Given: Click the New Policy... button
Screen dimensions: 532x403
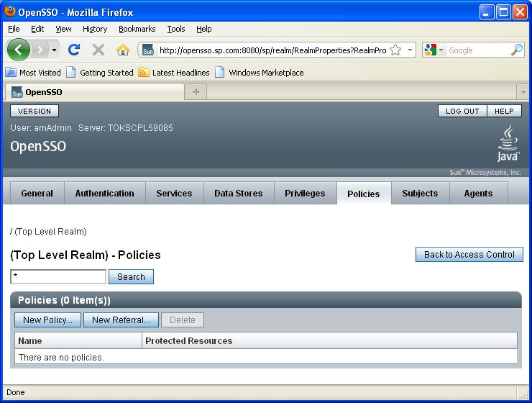Looking at the screenshot, I should click(x=48, y=320).
